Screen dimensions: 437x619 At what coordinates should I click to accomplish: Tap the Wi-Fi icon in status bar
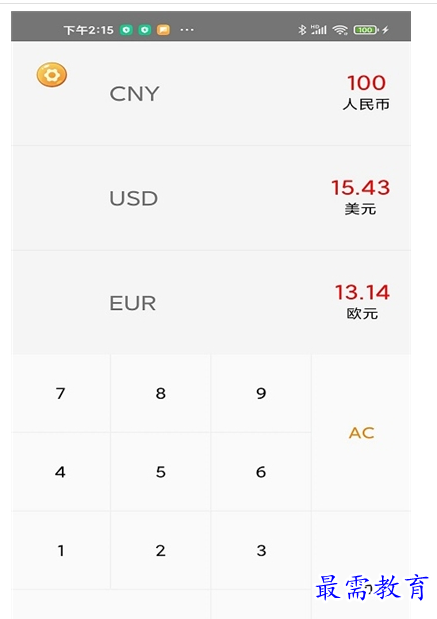340,30
